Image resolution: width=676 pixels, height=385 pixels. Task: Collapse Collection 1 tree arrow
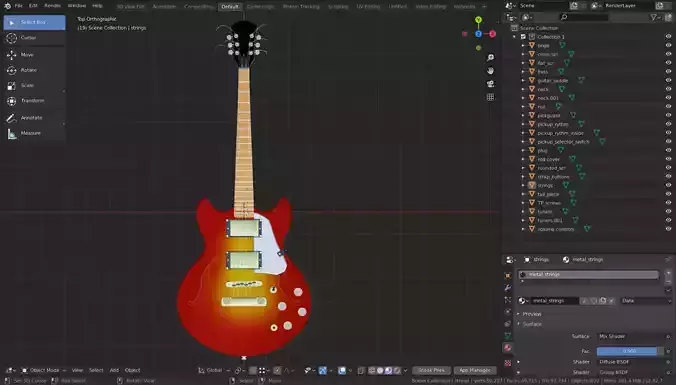(x=514, y=37)
